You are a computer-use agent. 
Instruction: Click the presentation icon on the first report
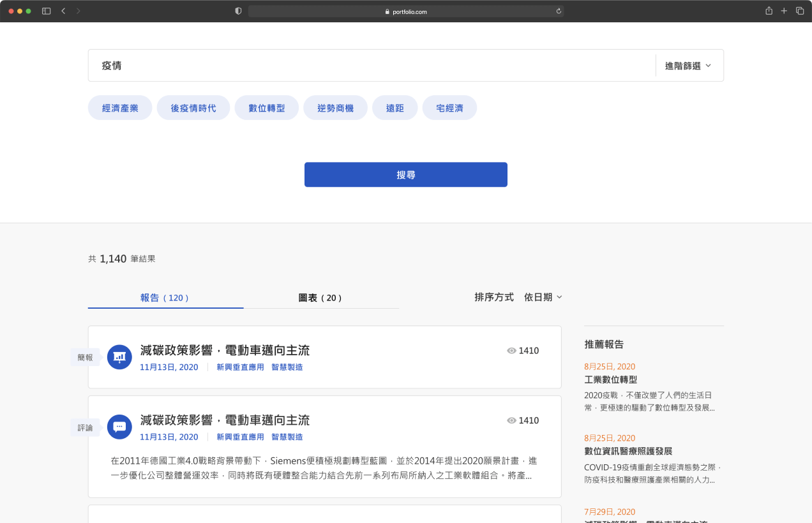tap(119, 357)
